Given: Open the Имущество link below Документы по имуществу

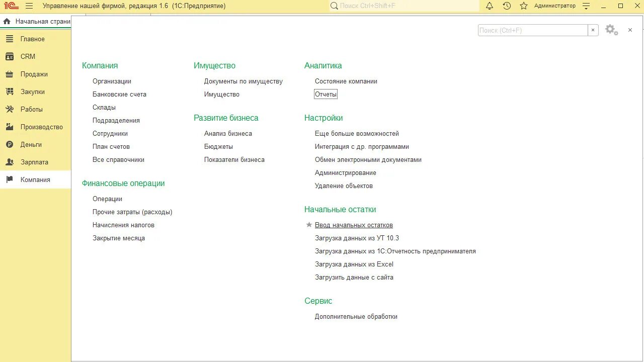Looking at the screenshot, I should (x=222, y=94).
